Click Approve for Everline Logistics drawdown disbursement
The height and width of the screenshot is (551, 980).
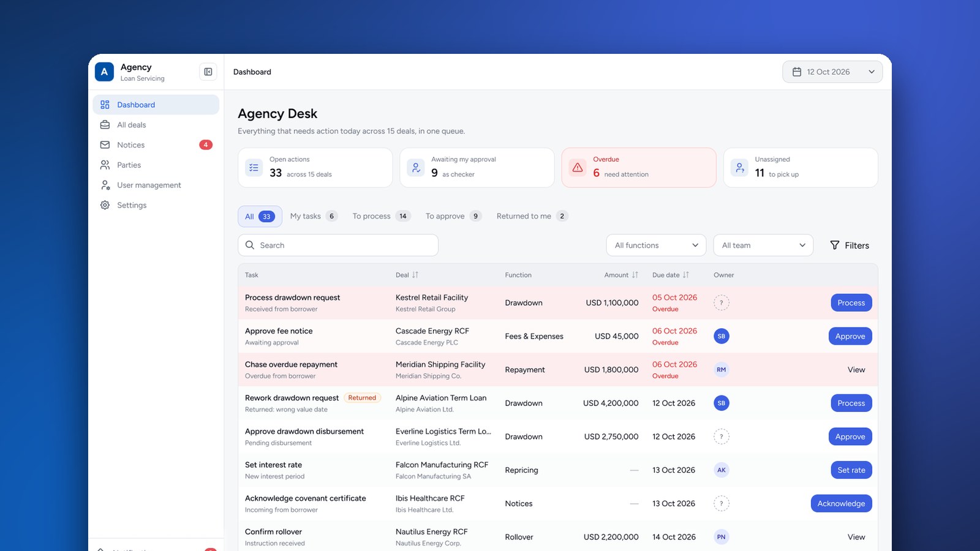click(x=850, y=437)
